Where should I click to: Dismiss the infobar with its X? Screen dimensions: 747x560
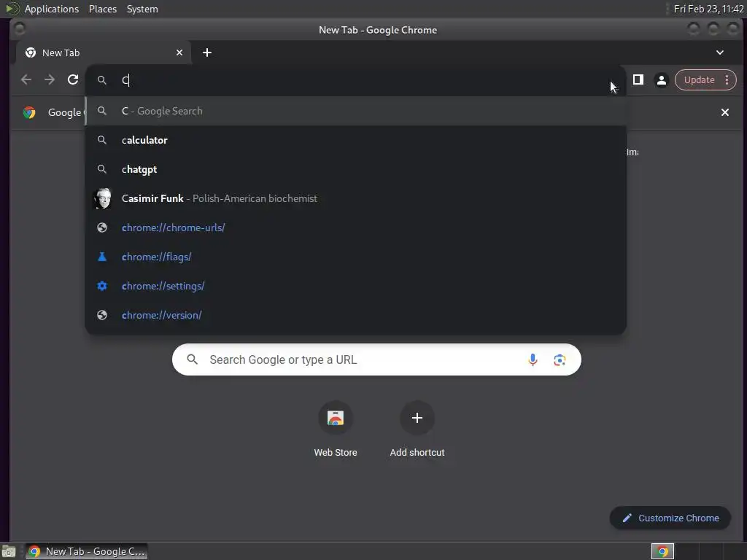724,112
